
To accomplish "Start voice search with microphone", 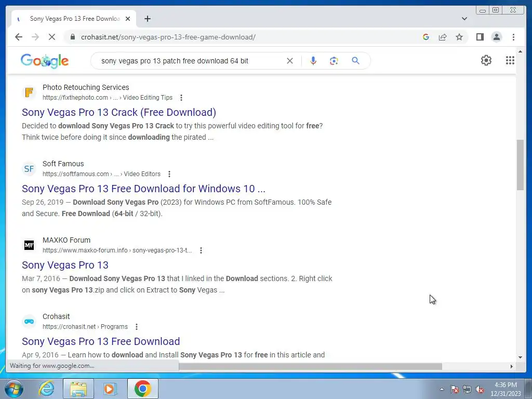I will coord(313,61).
